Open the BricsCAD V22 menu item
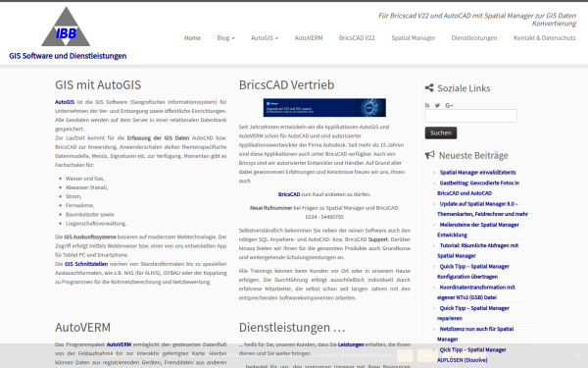The image size is (588, 368). tap(357, 38)
